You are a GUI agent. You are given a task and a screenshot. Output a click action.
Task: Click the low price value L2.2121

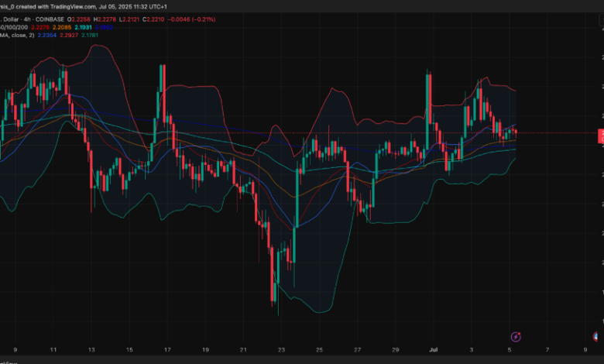(129, 19)
